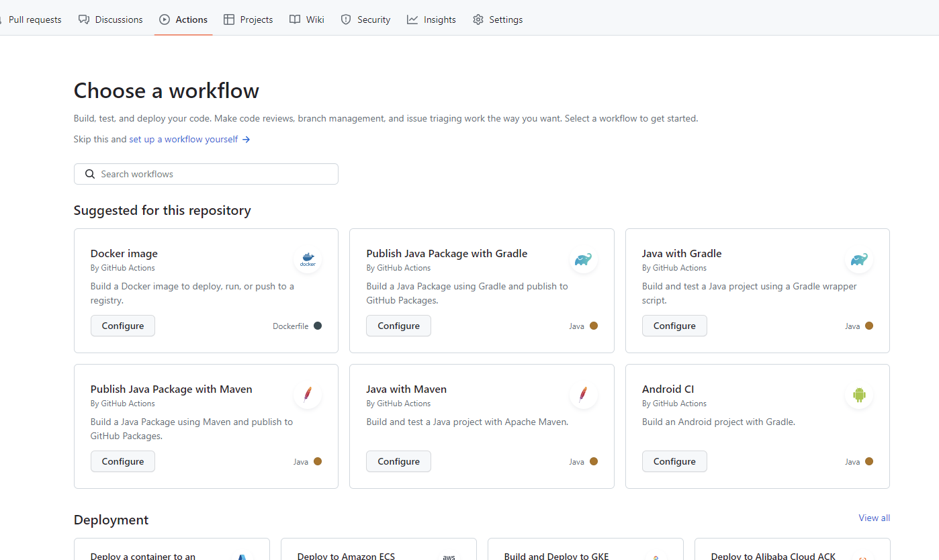Configure the Android CI workflow
Screen dimensions: 939x560
coord(674,461)
